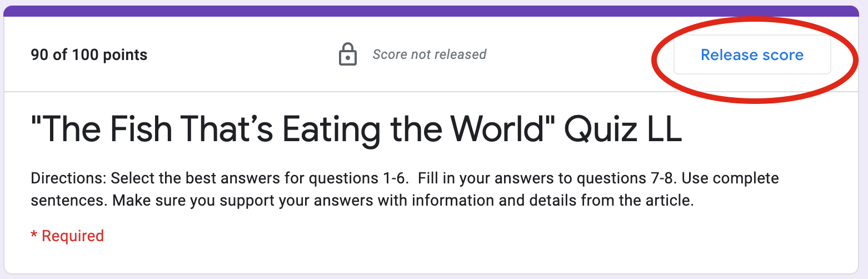Image resolution: width=868 pixels, height=279 pixels.
Task: Click the word "Required" in red text
Action: point(73,236)
